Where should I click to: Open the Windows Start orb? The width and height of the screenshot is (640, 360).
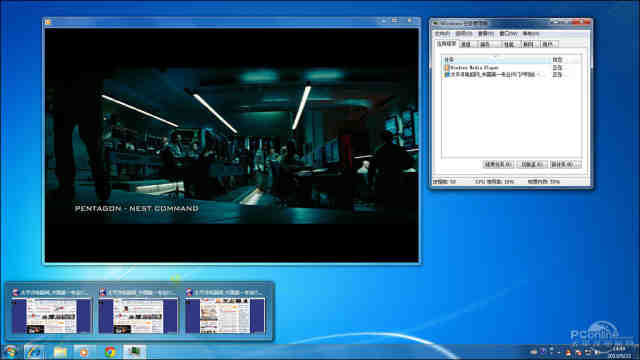10,352
